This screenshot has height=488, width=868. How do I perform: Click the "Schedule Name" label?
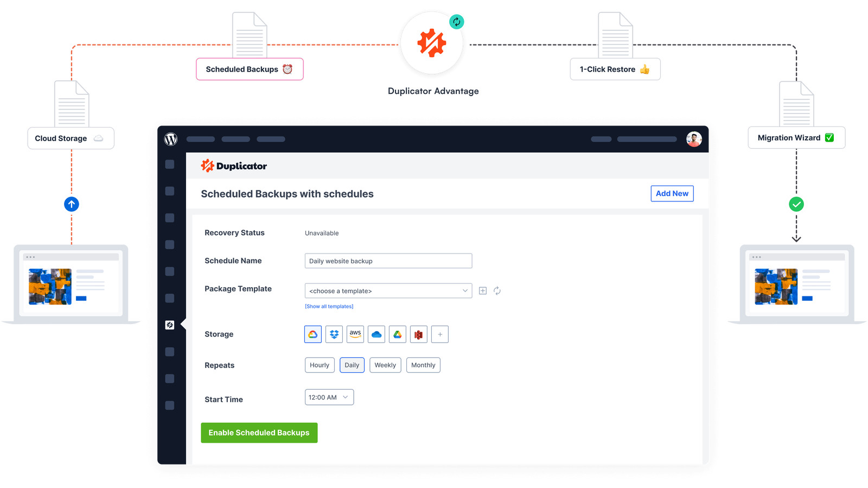tap(233, 261)
